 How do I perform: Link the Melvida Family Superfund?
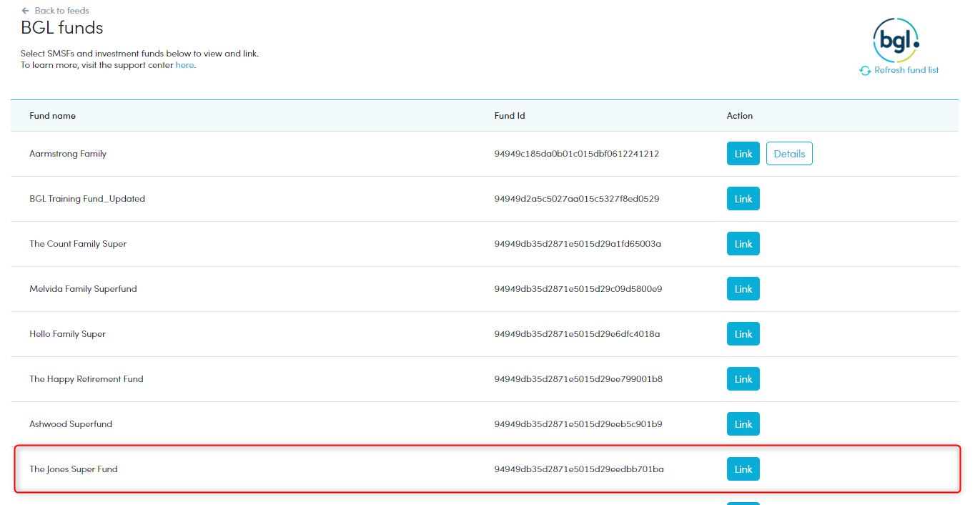(743, 289)
